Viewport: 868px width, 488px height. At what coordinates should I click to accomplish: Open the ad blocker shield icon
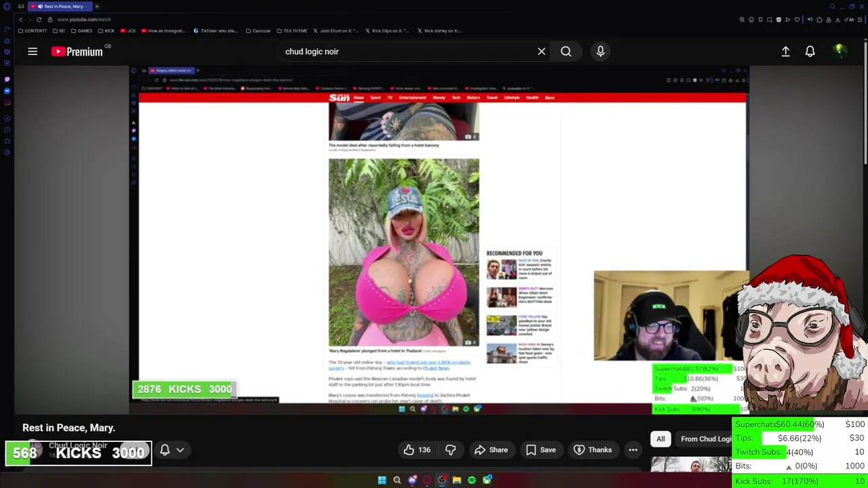[x=778, y=20]
